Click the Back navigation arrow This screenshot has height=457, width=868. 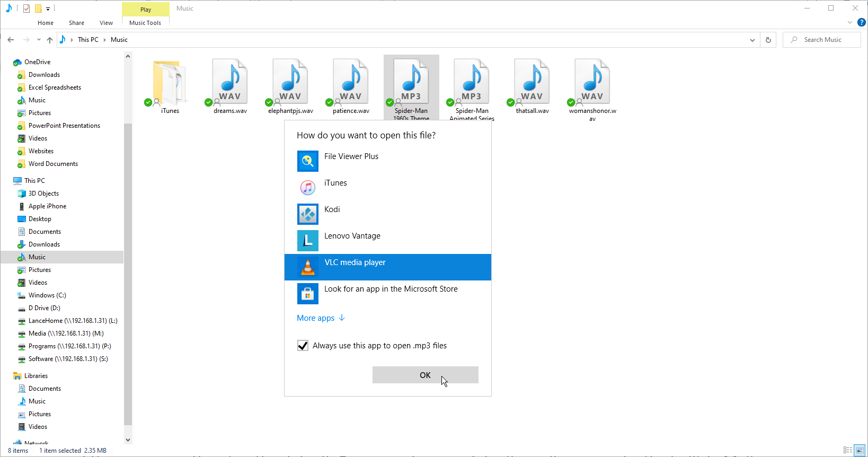[x=11, y=40]
